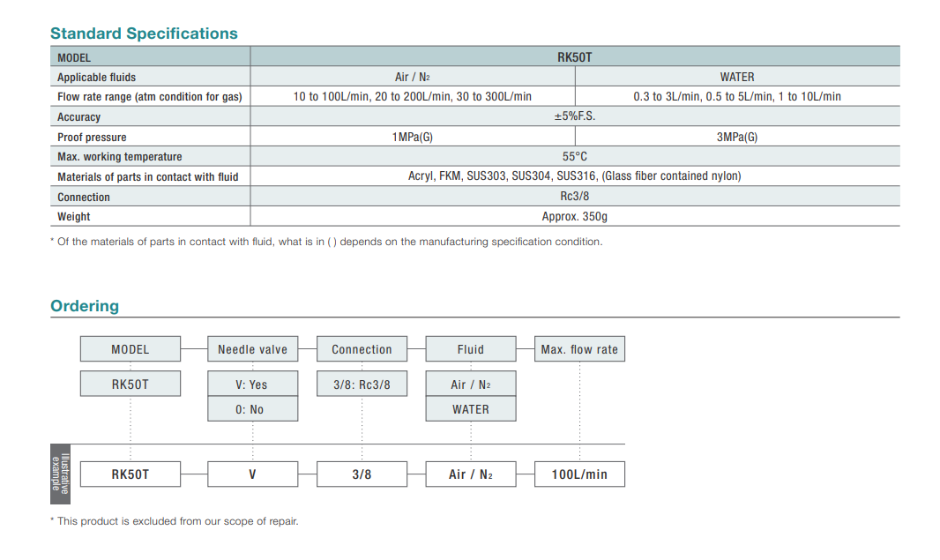Image resolution: width=940 pixels, height=560 pixels.
Task: Click the Acryl, FKM, SUS303 materials value
Action: 575,175
